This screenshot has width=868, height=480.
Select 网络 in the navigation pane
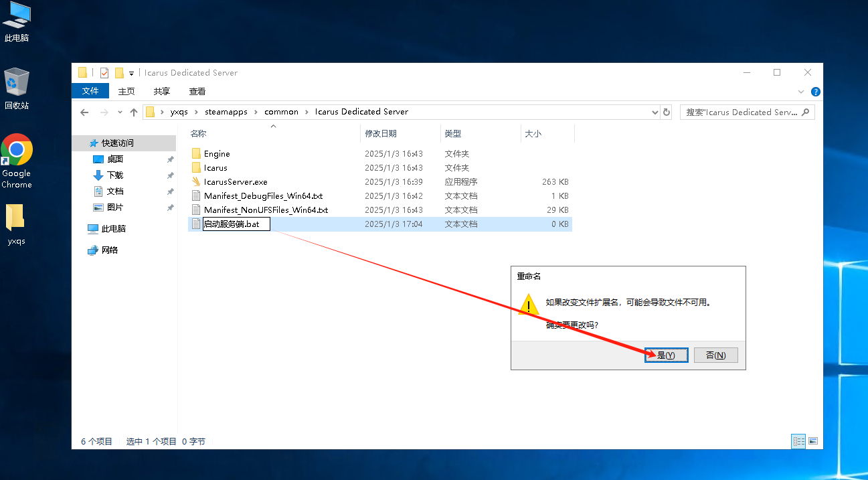click(110, 250)
